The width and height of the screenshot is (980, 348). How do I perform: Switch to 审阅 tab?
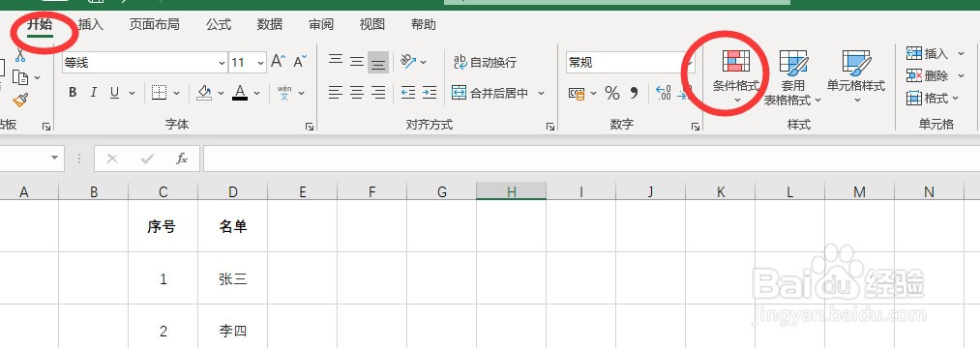click(x=321, y=25)
